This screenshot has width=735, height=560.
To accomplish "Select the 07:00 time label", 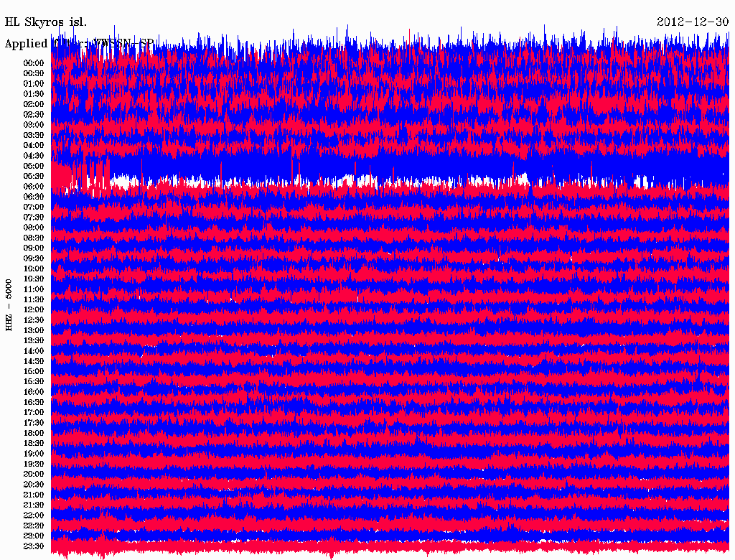I will (34, 207).
